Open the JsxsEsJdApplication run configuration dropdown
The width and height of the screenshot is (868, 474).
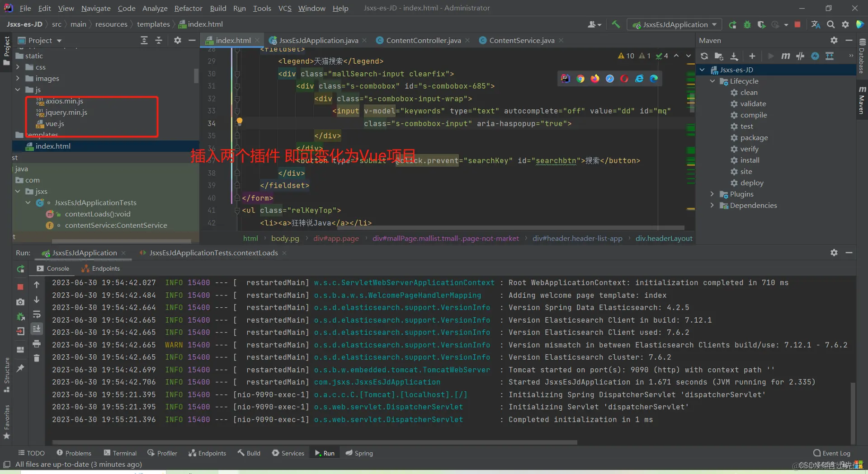click(x=675, y=24)
